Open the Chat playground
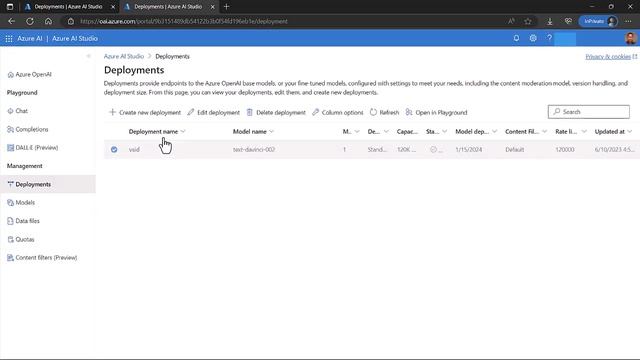 (18, 111)
